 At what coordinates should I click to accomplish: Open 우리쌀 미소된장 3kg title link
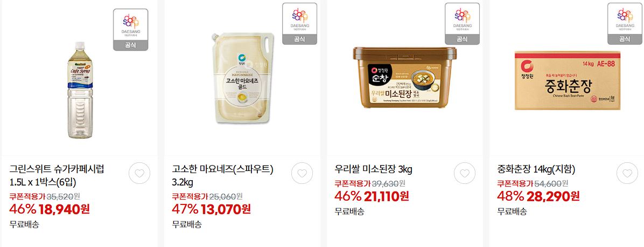click(373, 169)
